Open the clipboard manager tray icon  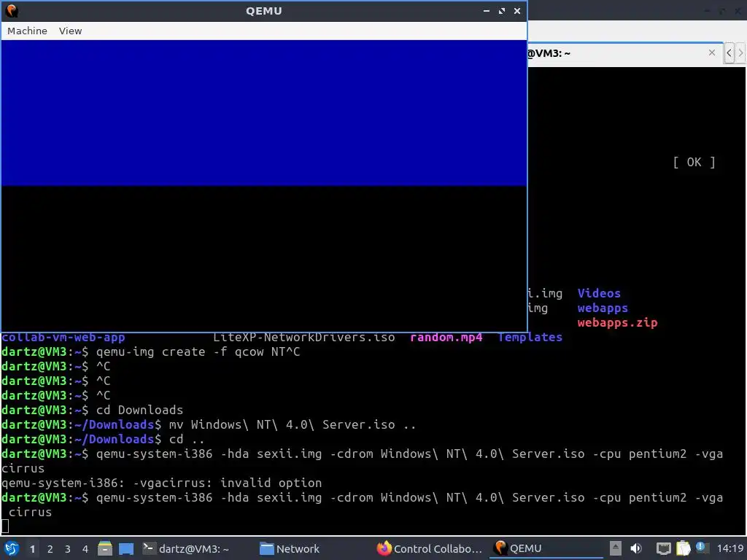(683, 548)
